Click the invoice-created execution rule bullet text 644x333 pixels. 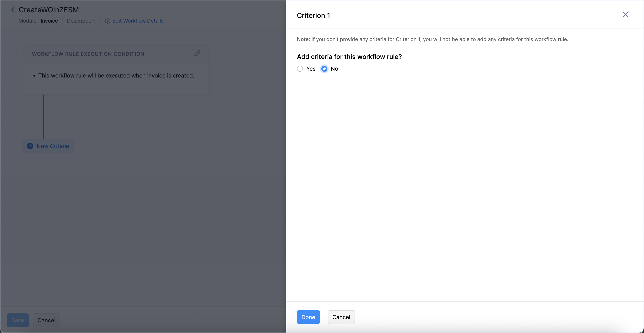point(116,76)
